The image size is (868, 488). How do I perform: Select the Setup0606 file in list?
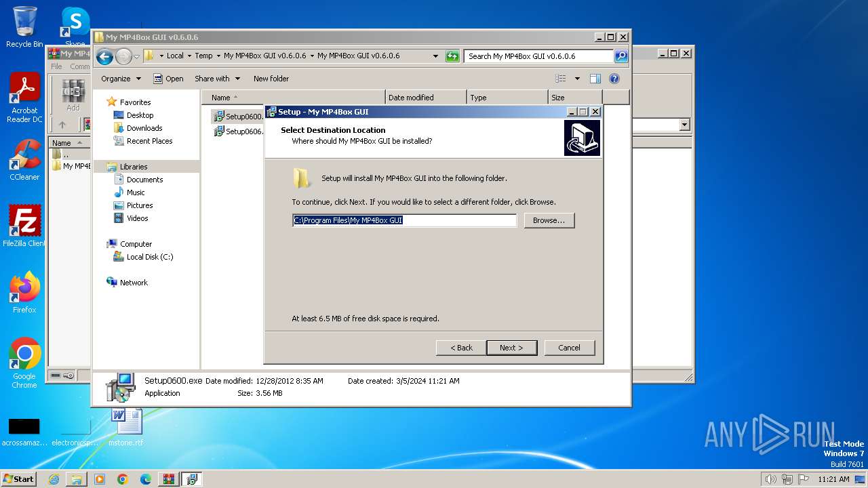pyautogui.click(x=239, y=131)
